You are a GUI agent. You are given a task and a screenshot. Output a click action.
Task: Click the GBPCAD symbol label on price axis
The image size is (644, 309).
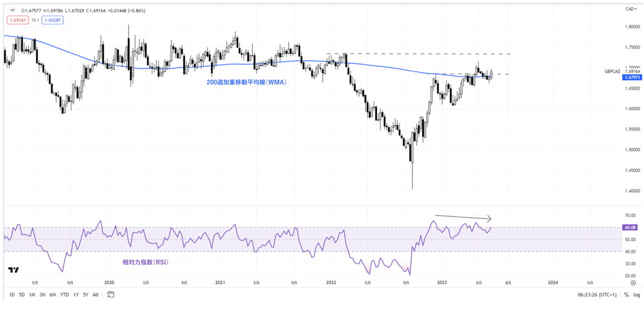[x=612, y=71]
